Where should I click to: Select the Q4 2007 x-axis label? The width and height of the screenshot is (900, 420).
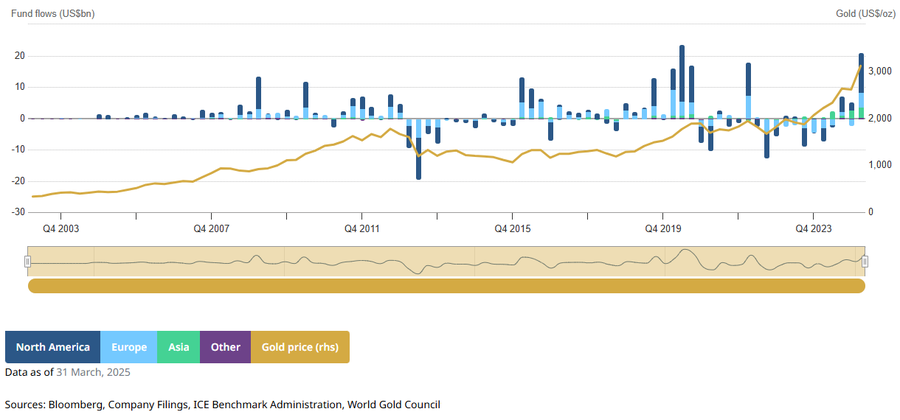click(x=211, y=227)
